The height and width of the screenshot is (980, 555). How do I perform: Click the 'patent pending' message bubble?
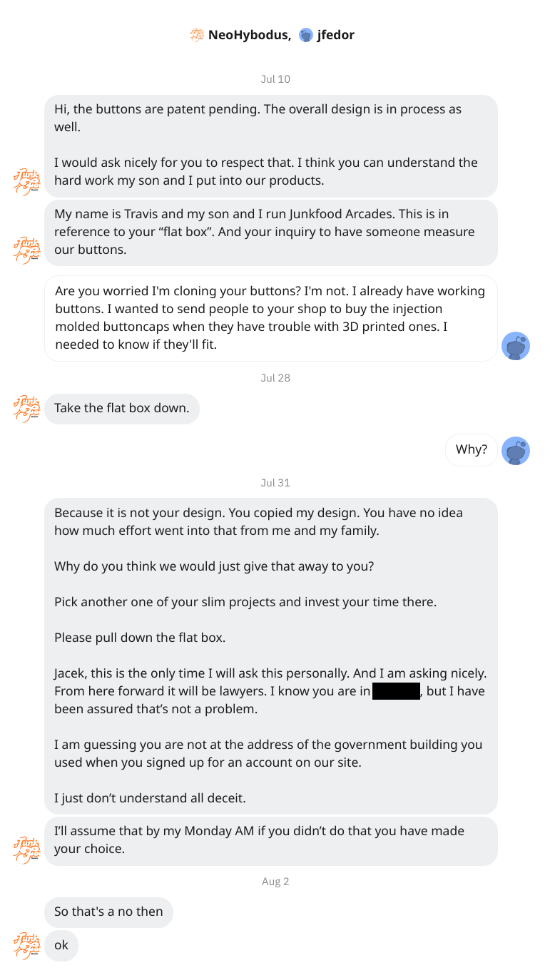click(x=271, y=146)
